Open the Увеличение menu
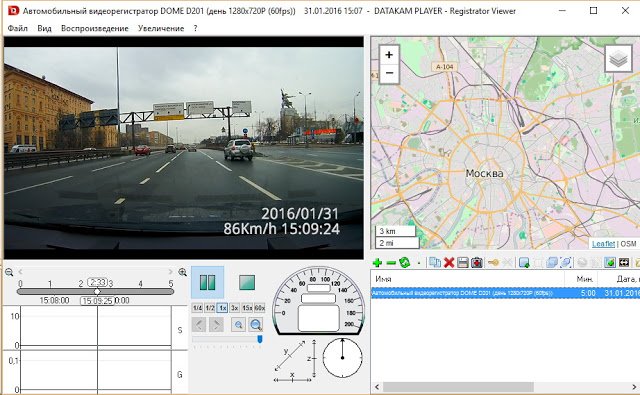Image resolution: width=640 pixels, height=395 pixels. (161, 28)
